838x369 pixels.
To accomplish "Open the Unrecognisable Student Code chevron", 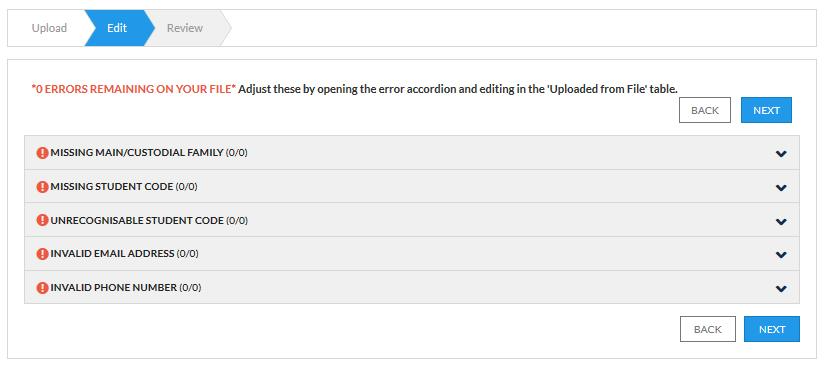I will point(781,221).
